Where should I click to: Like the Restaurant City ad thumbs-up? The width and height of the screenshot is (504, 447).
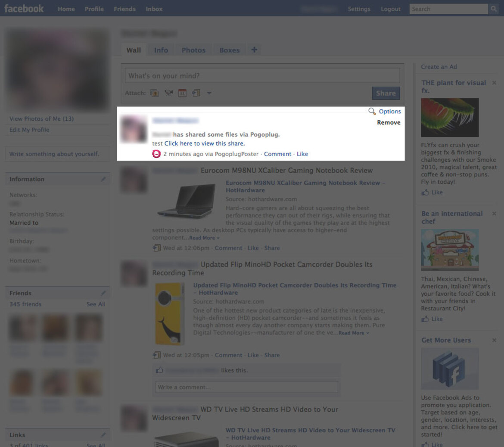point(425,319)
